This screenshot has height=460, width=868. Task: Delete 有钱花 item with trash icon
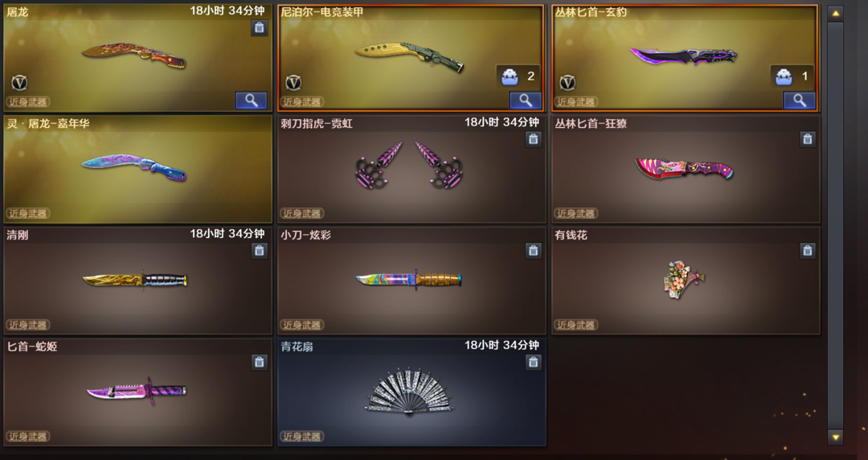[x=807, y=250]
